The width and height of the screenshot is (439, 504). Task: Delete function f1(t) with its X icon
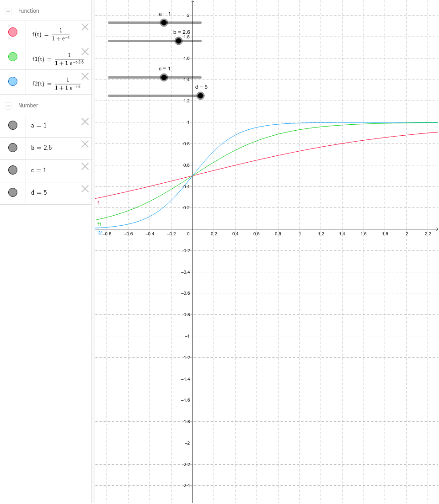point(85,52)
